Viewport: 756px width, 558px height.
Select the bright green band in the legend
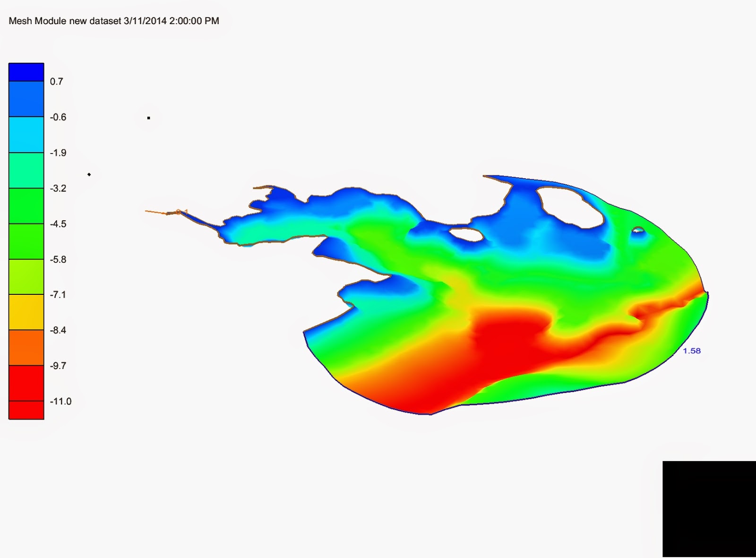[26, 206]
